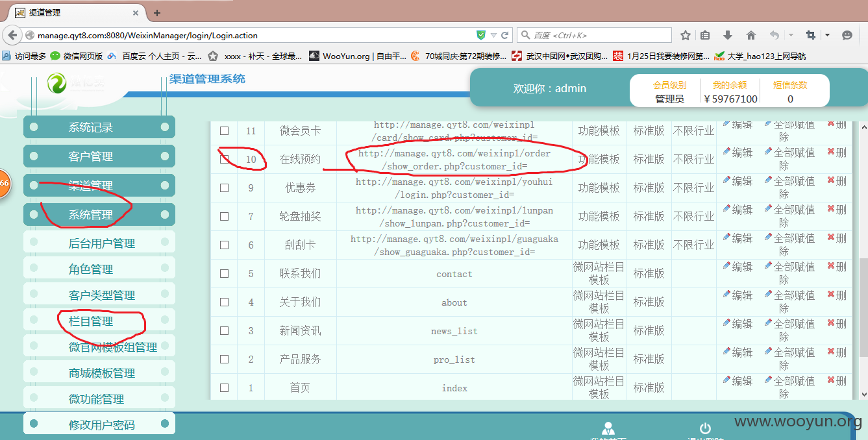The width and height of the screenshot is (868, 440).
Task: Click the scroll down arrow of the table scrollbar
Action: click(x=863, y=394)
